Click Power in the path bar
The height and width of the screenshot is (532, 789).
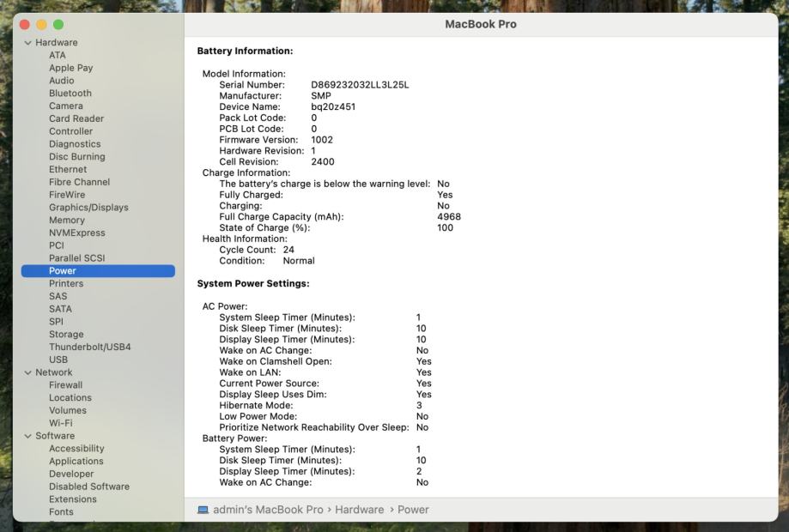coord(413,510)
